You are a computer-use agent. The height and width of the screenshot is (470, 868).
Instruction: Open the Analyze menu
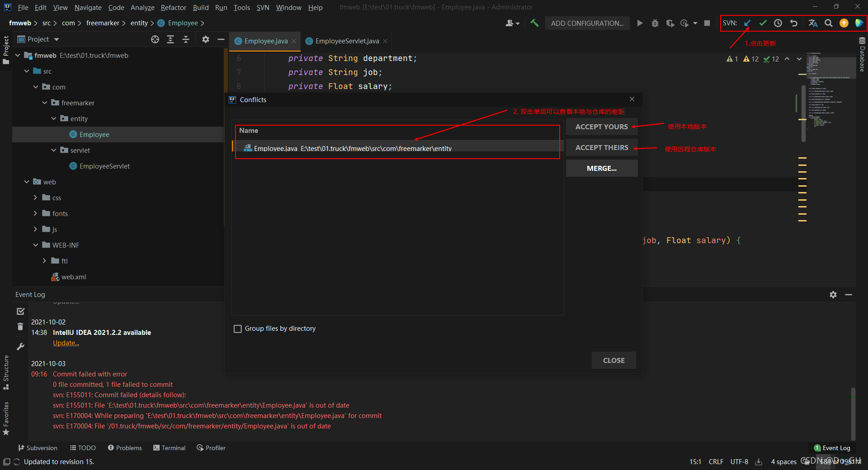click(x=142, y=7)
